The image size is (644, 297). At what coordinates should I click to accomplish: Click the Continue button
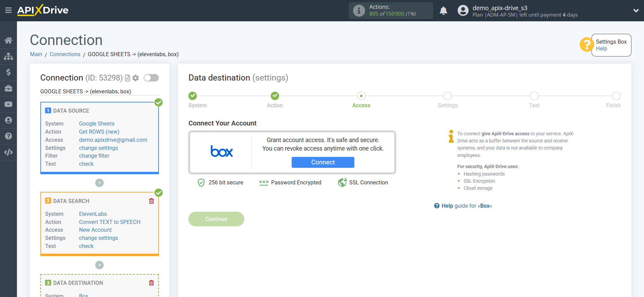[x=216, y=219]
